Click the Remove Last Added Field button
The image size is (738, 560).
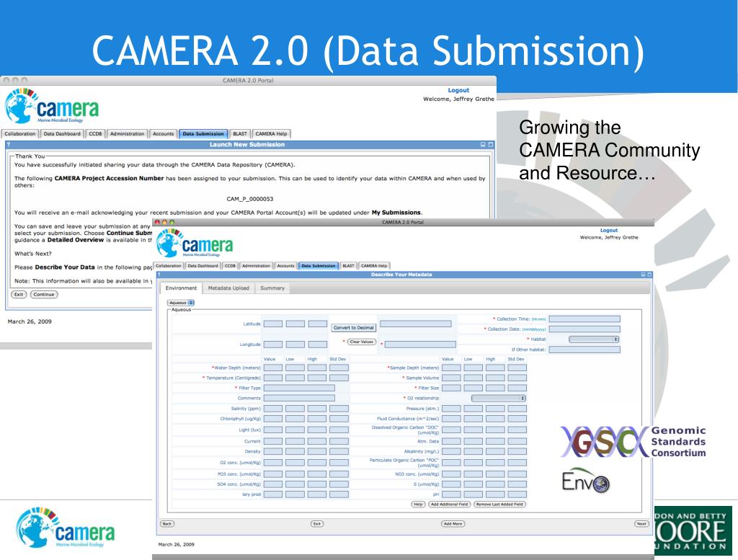tap(499, 504)
